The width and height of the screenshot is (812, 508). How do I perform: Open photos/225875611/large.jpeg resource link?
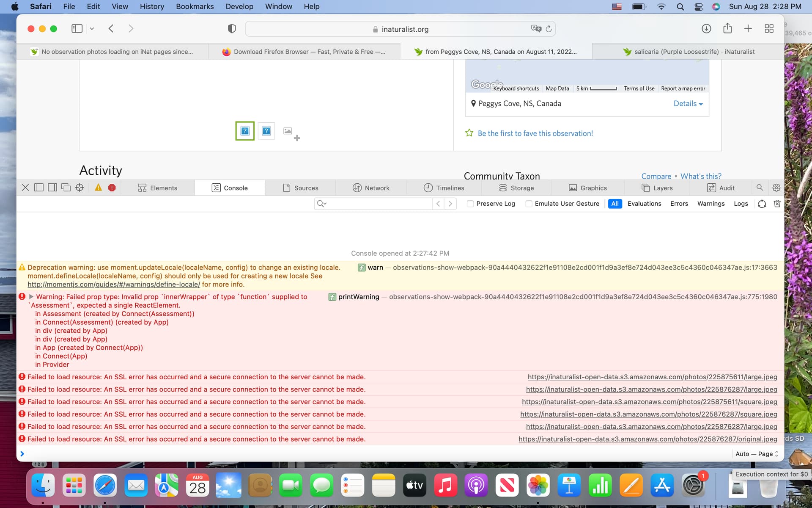(653, 377)
